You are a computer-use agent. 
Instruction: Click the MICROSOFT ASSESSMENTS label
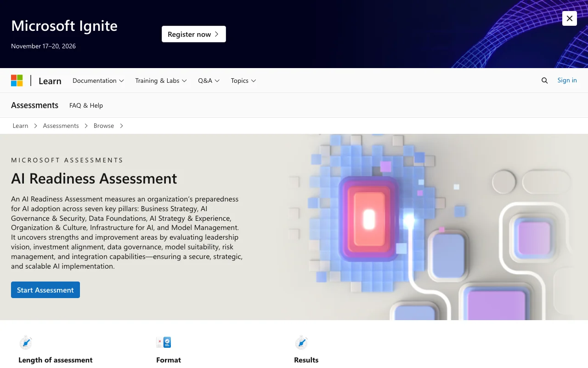coord(67,160)
